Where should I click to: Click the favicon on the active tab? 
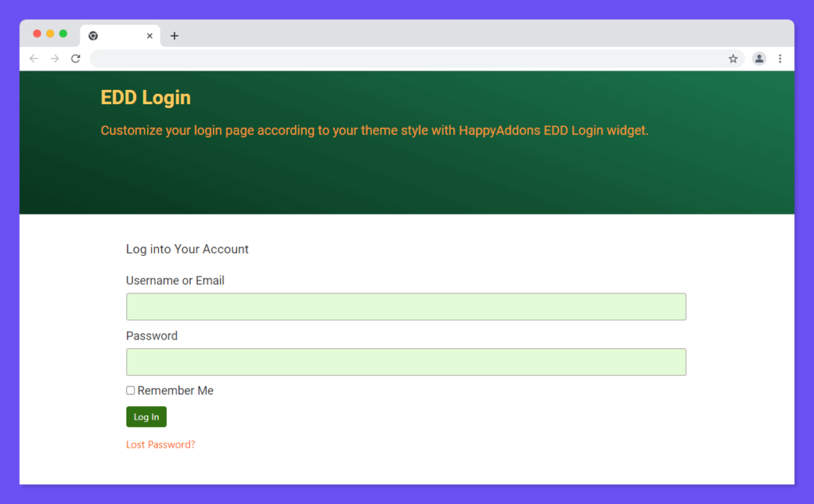point(94,35)
